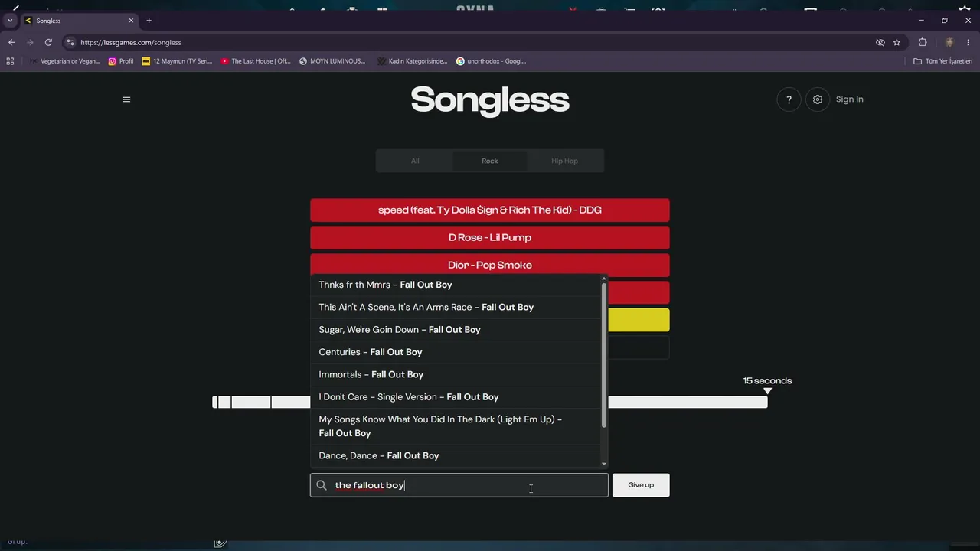Open Kadın Kategorisinde bookmark
980x551 pixels.
(x=412, y=61)
